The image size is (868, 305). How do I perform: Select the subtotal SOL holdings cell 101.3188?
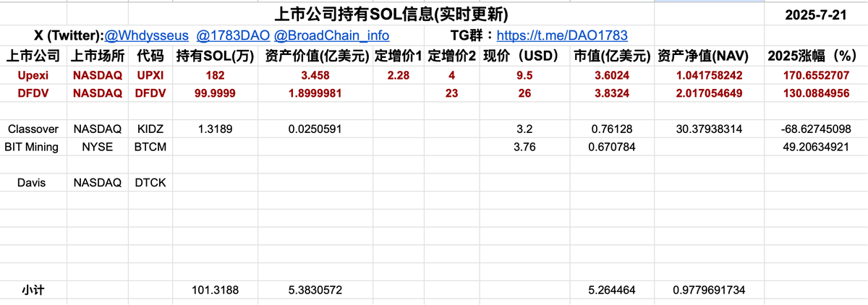pos(215,290)
